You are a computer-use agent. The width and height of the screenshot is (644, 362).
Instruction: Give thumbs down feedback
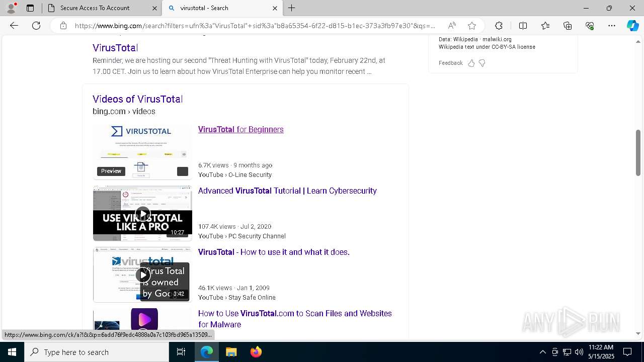click(x=482, y=63)
